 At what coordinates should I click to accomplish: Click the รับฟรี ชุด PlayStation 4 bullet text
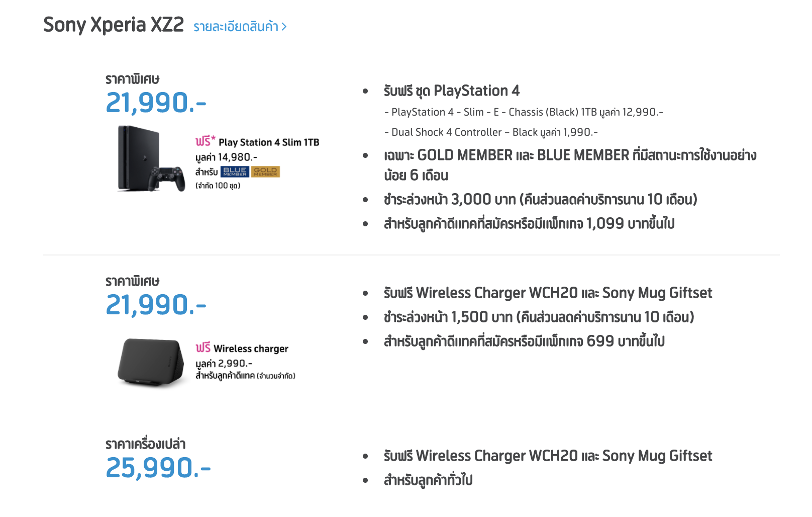(x=451, y=91)
